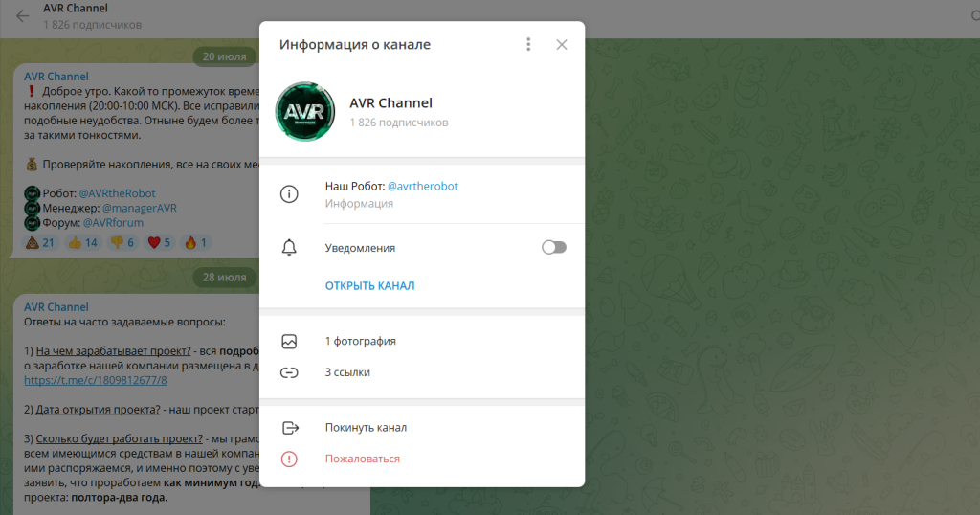Click the AVR Channel name in the dialog
Screen dimensions: 980x515
390,103
